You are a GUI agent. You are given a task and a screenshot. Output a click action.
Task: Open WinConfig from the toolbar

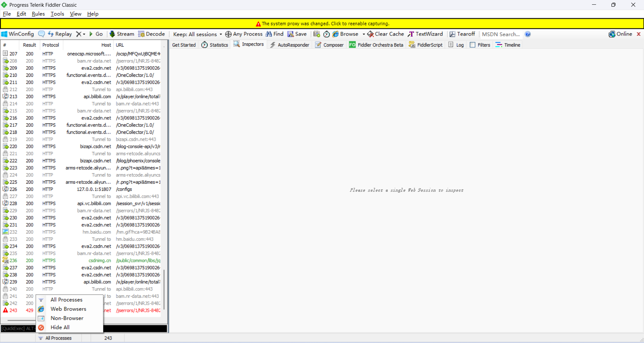(x=18, y=34)
